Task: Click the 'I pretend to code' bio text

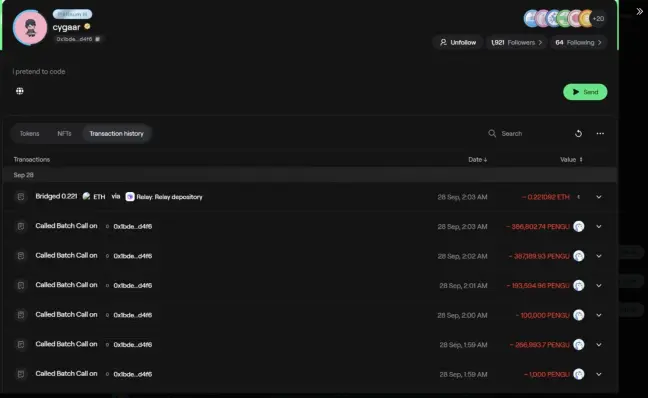Action: tap(39, 71)
